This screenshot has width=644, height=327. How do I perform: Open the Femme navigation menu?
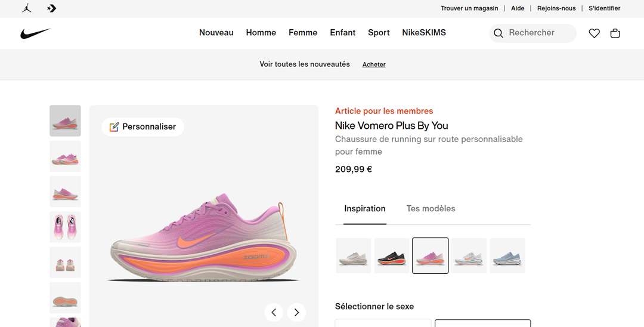pos(303,32)
